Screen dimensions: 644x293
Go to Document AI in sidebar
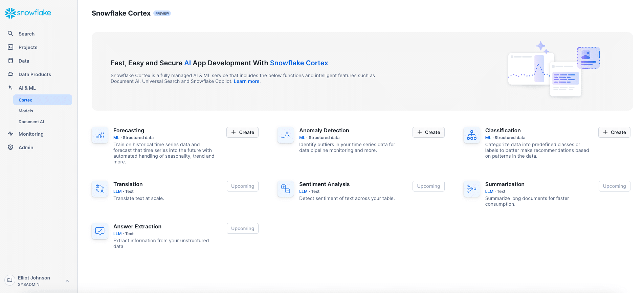[31, 122]
